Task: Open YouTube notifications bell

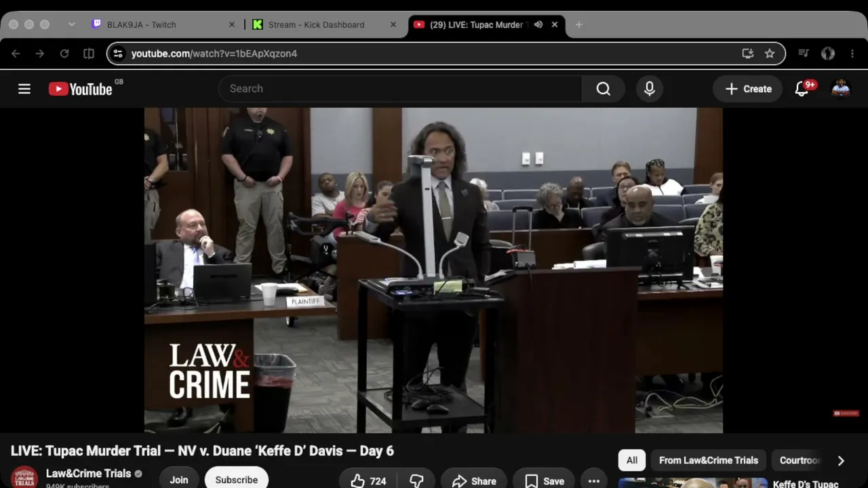Action: (x=804, y=89)
